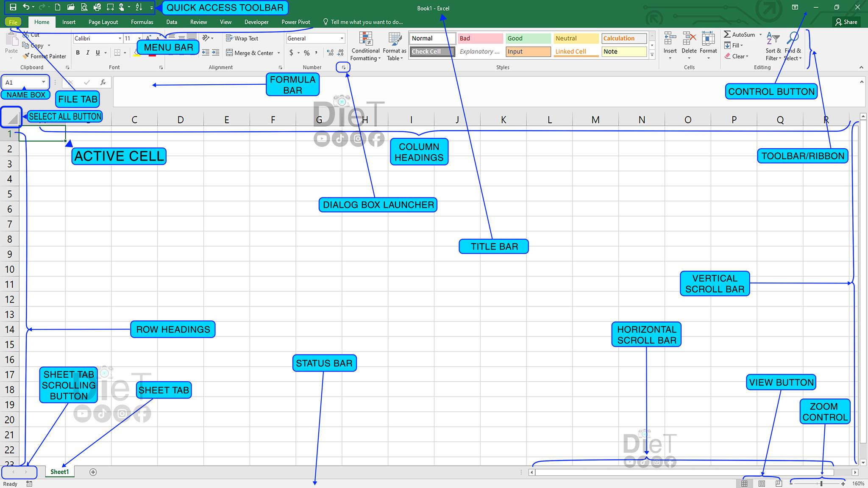Apply the Good cell style

528,39
